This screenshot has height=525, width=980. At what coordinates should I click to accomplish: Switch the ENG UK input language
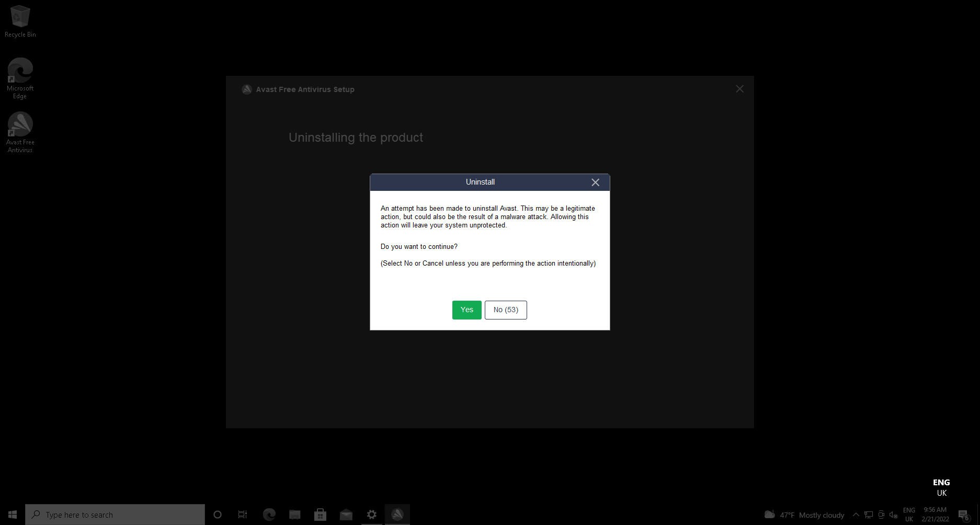click(x=909, y=515)
